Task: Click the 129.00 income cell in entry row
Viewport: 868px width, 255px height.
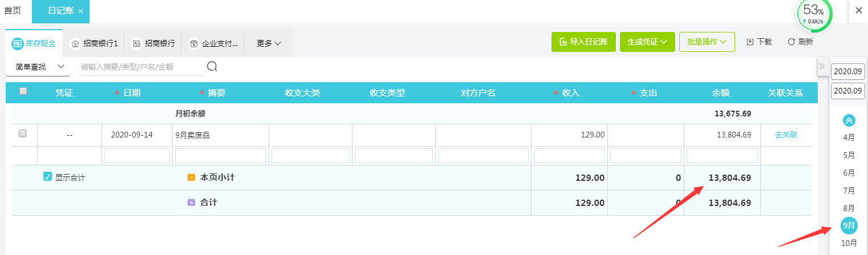Action: tap(569, 135)
